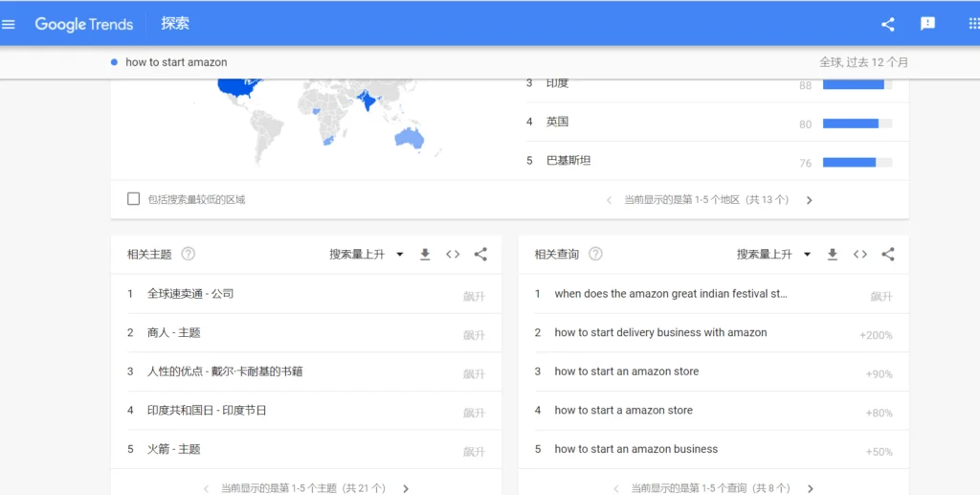Go to previous page of related topics
This screenshot has height=495, width=980.
(207, 488)
